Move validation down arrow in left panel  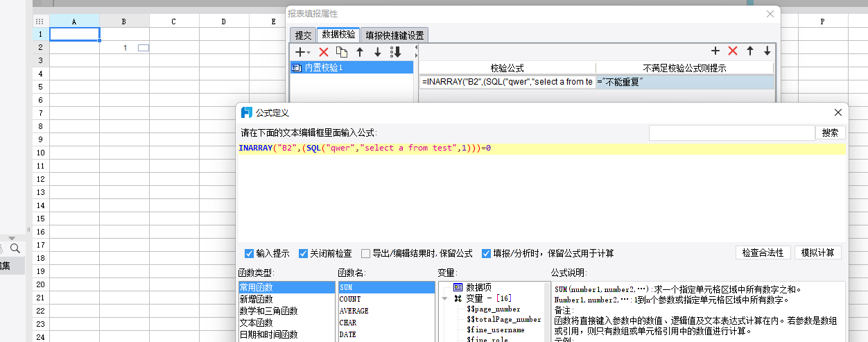point(378,52)
